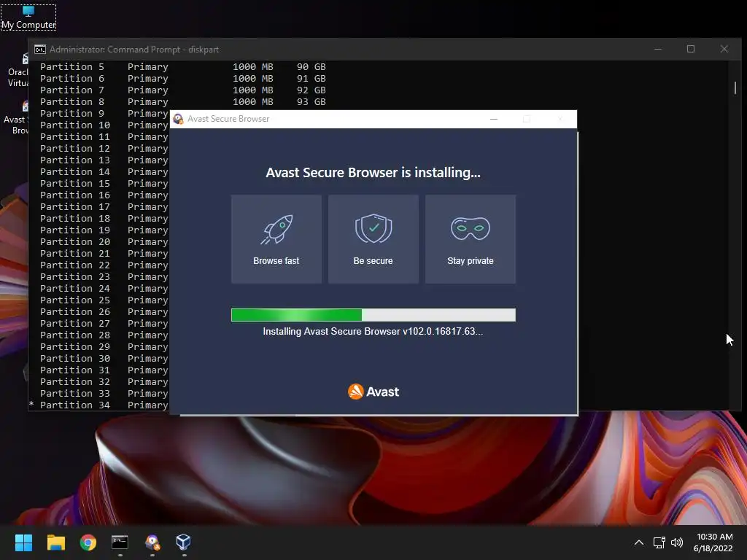Select the Avast Secure Browser desktop shortcut
The image size is (747, 560).
[18, 119]
